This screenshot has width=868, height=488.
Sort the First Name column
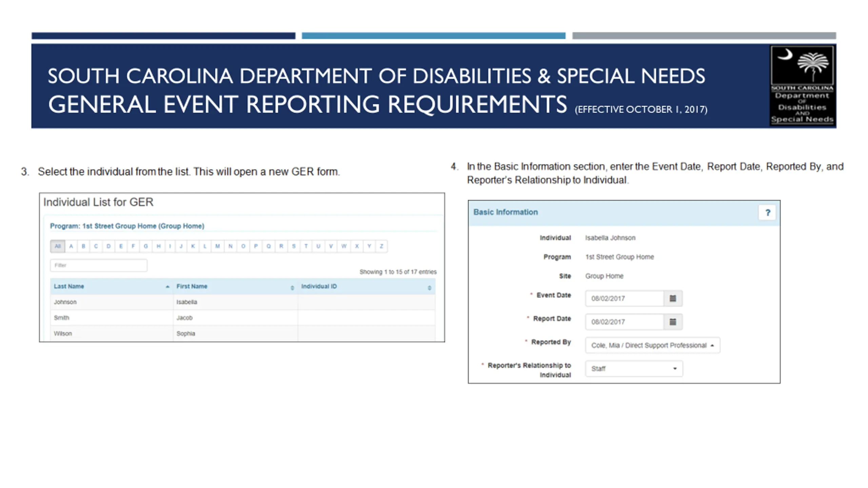[292, 288]
